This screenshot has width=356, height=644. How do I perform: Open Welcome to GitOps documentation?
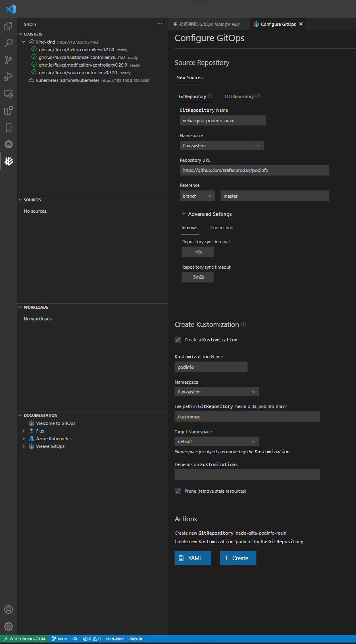tap(56, 423)
